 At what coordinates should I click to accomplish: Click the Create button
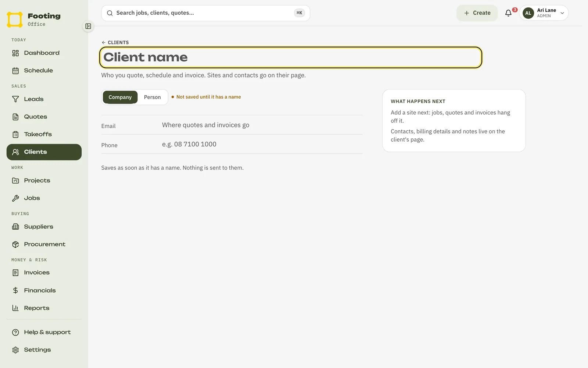point(477,13)
